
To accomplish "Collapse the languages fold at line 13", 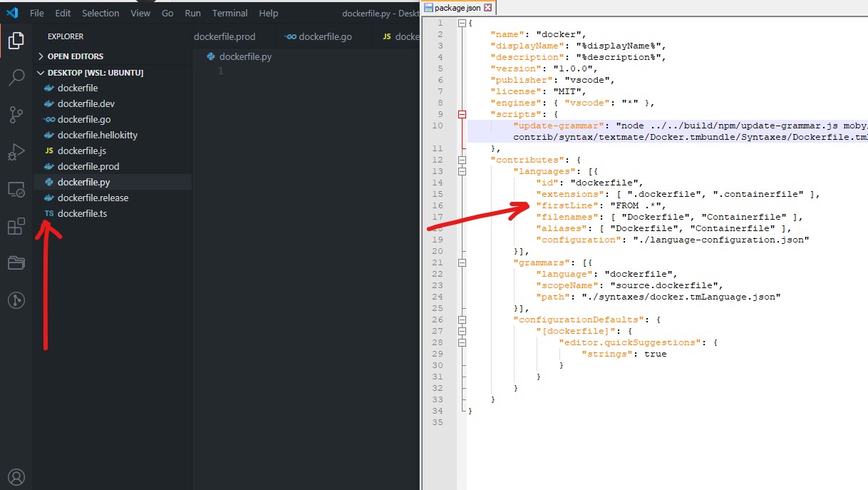I will coord(462,171).
